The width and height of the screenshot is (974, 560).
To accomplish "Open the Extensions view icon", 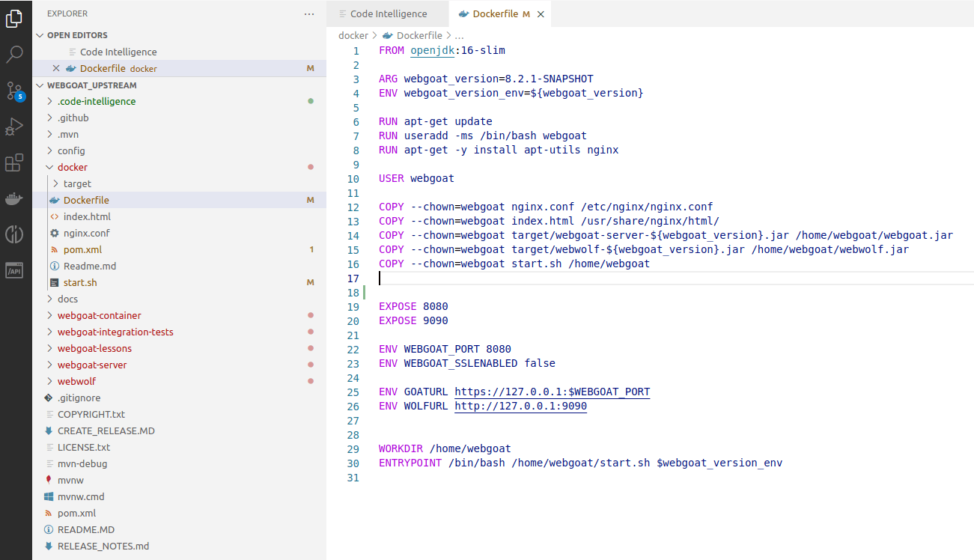I will click(x=15, y=162).
